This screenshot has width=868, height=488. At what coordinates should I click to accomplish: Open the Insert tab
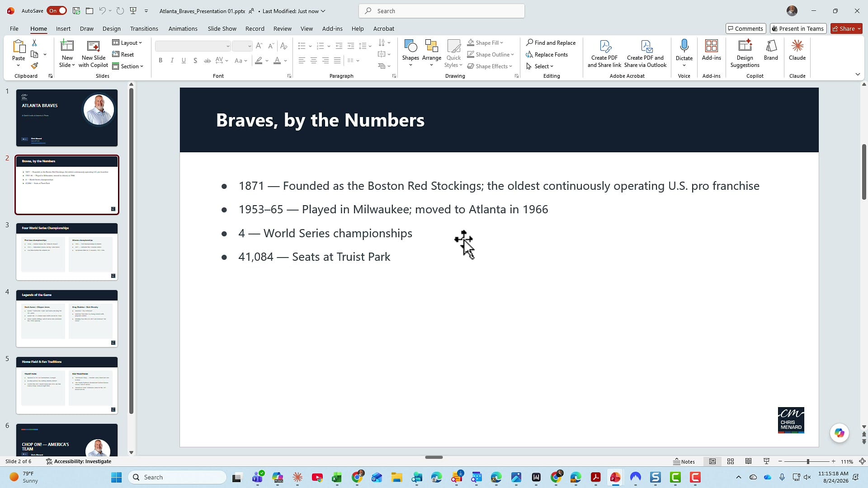[x=63, y=28]
